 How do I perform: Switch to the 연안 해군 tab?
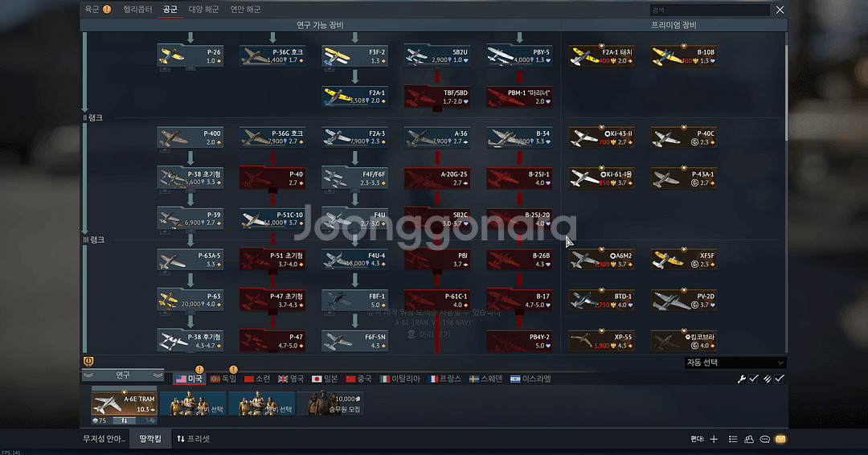[x=245, y=9]
